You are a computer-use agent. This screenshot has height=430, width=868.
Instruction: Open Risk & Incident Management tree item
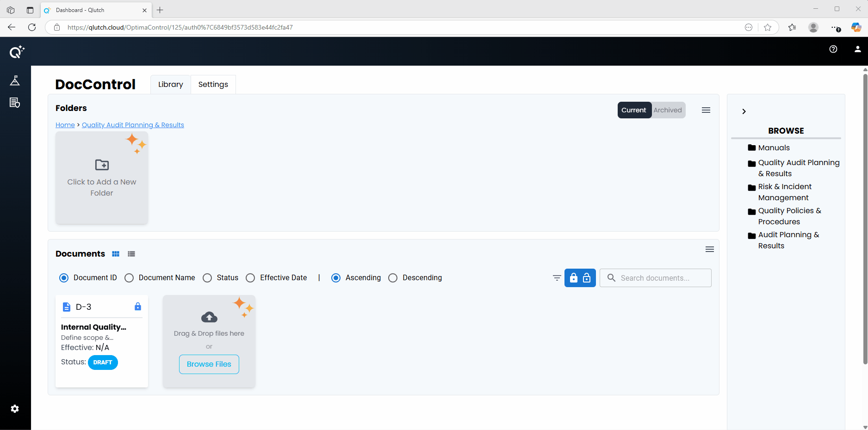(785, 192)
